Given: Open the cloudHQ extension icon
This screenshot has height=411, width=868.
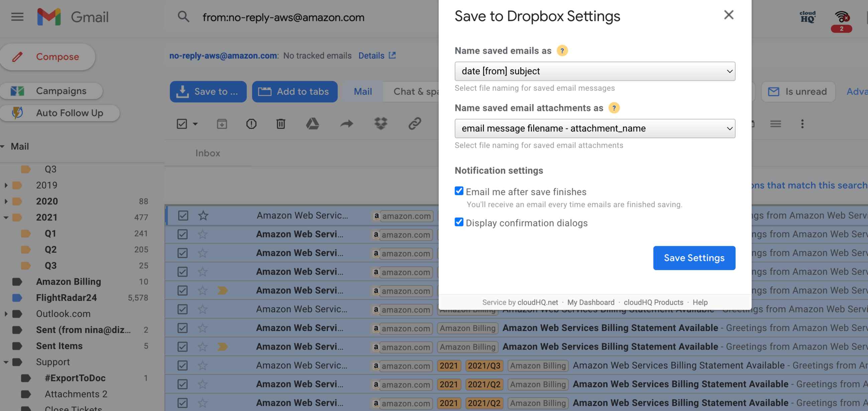Looking at the screenshot, I should [808, 17].
